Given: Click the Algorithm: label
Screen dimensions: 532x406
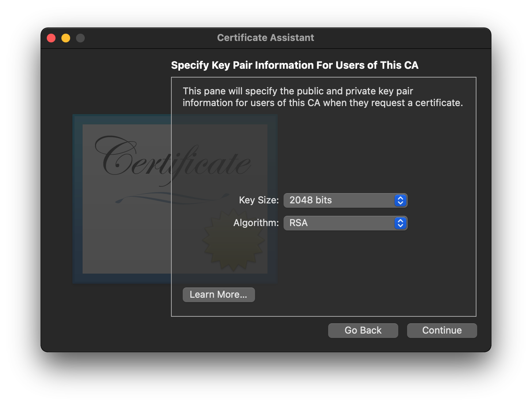Looking at the screenshot, I should coord(256,223).
